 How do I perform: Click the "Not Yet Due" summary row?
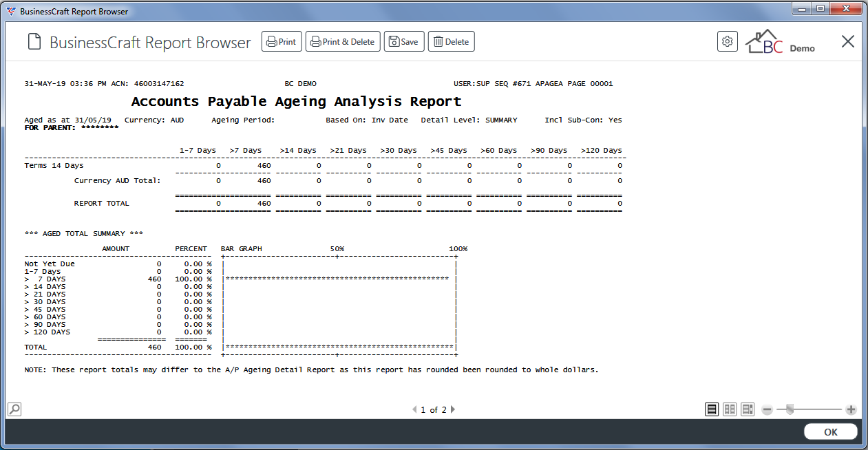[50, 264]
